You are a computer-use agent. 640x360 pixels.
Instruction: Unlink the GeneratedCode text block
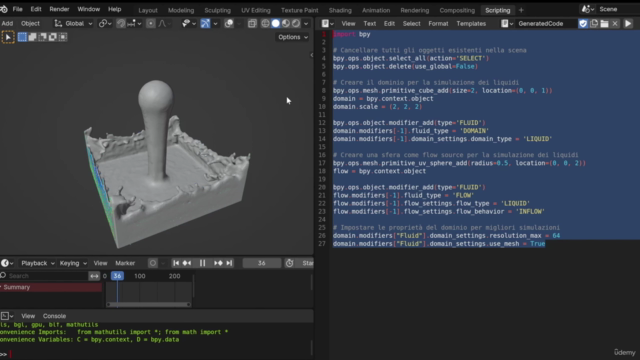click(615, 24)
